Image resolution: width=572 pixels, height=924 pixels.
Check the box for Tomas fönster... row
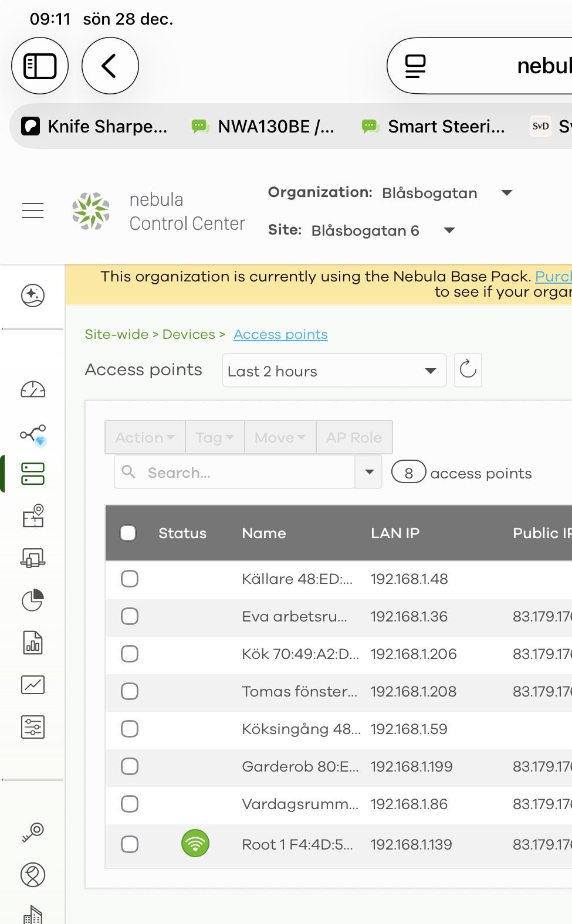[130, 691]
